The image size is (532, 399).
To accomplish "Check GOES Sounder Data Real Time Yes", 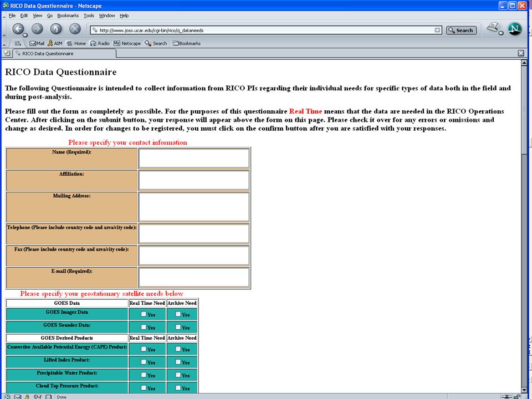I will [144, 327].
